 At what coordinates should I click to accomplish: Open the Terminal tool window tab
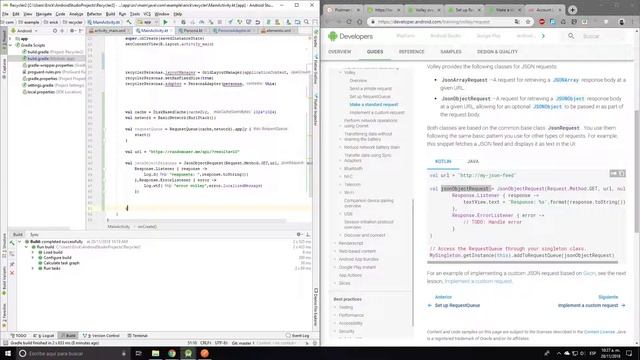(138, 336)
